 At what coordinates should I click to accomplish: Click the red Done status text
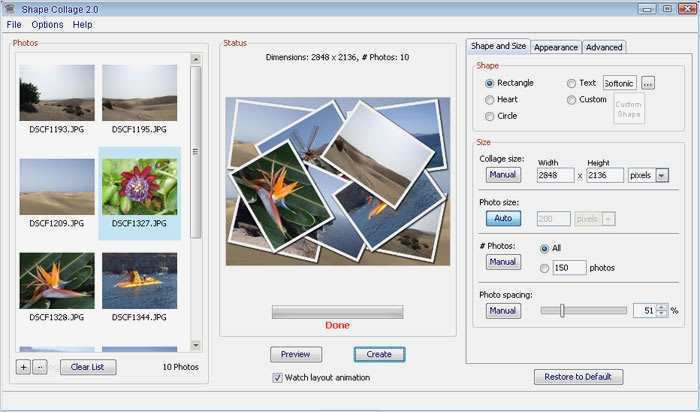[338, 325]
